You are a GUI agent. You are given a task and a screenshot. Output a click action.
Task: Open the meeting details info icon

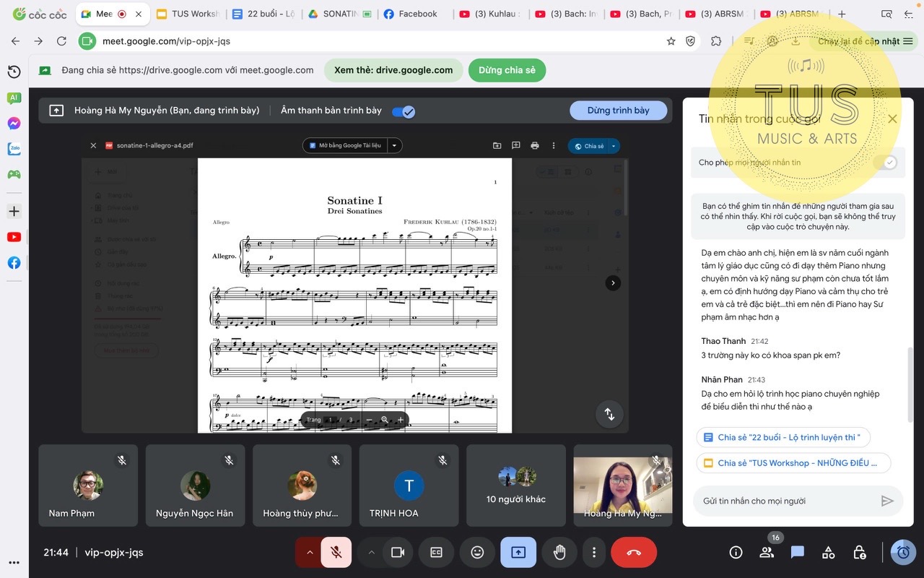pos(736,552)
